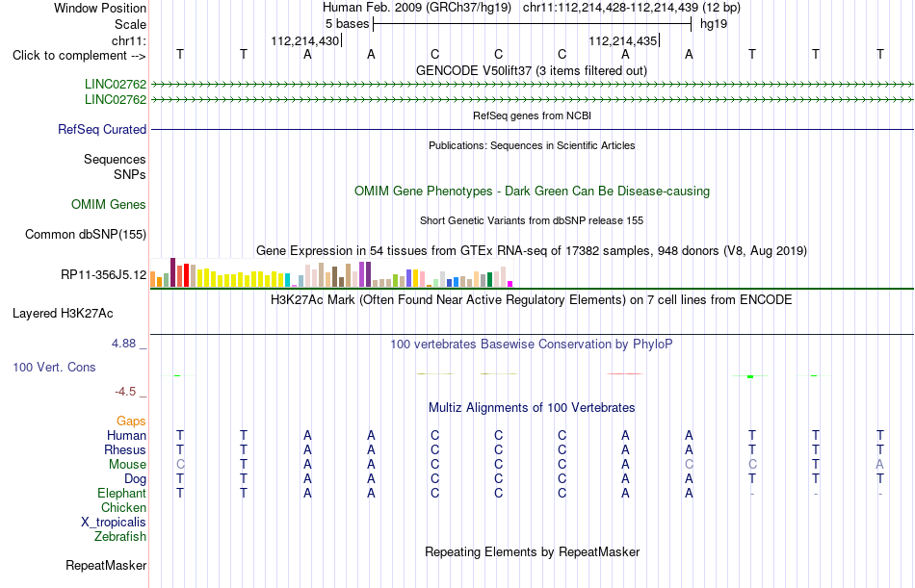Open the OMIM Gene Phenotypes track title
The height and width of the screenshot is (588, 915).
pyautogui.click(x=532, y=192)
